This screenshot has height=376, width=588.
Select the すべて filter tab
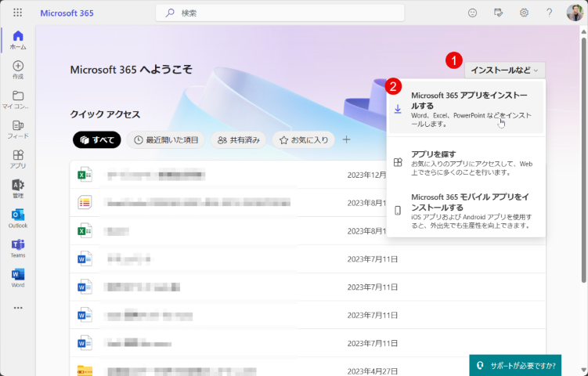coord(97,140)
